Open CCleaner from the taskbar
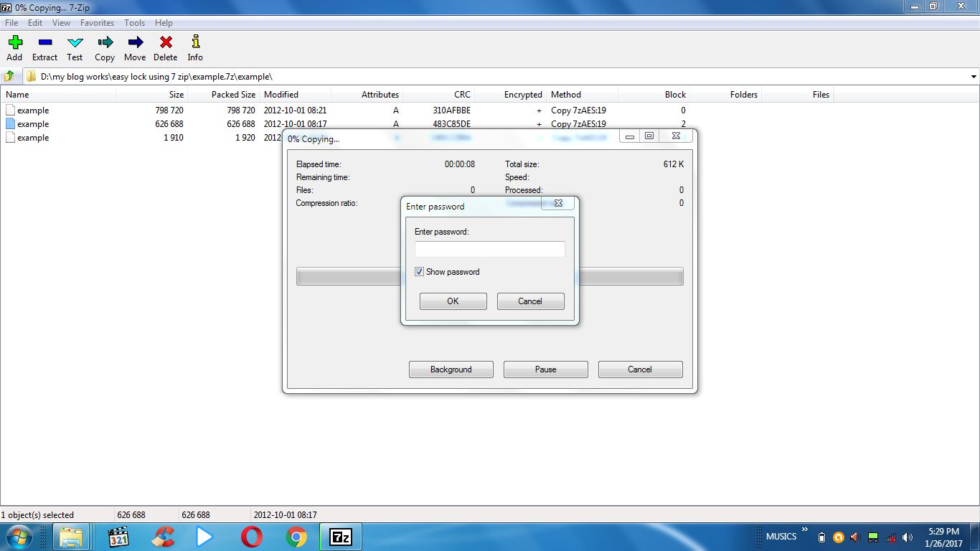Screen dimensions: 980x551 point(163,537)
